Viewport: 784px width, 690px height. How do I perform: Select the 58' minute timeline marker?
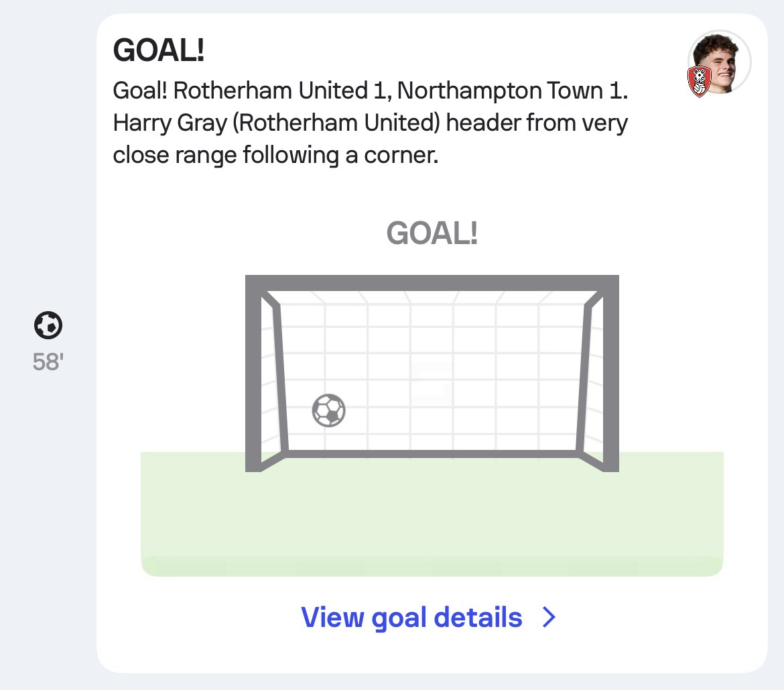point(48,362)
